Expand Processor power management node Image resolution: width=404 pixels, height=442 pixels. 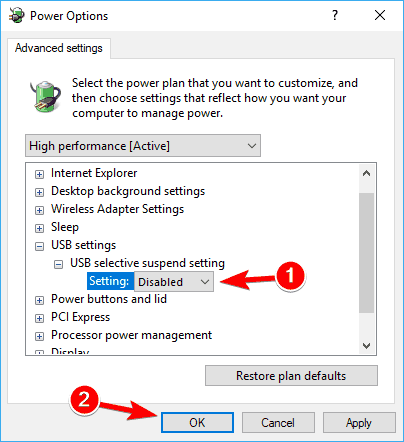[39, 336]
